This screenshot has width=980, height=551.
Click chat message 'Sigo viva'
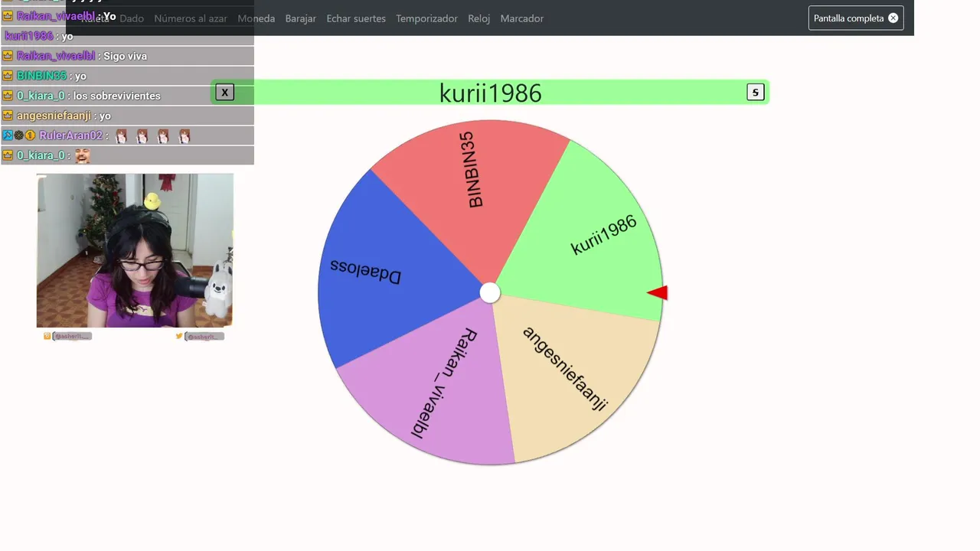(125, 56)
